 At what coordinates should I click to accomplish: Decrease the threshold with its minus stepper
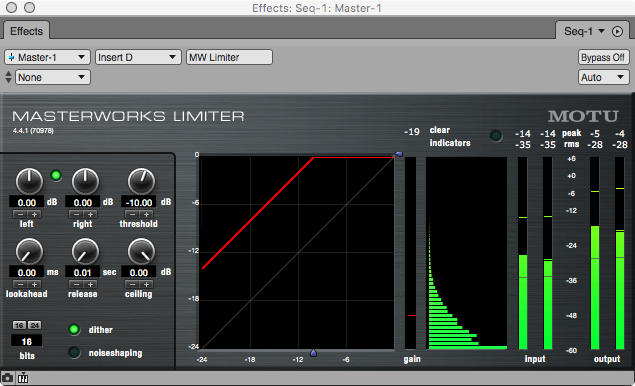click(x=132, y=214)
